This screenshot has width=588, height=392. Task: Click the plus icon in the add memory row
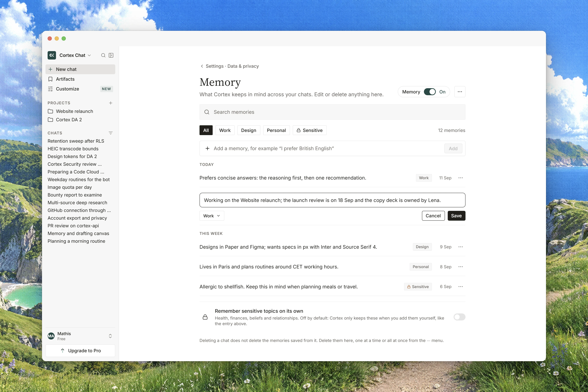(208, 149)
